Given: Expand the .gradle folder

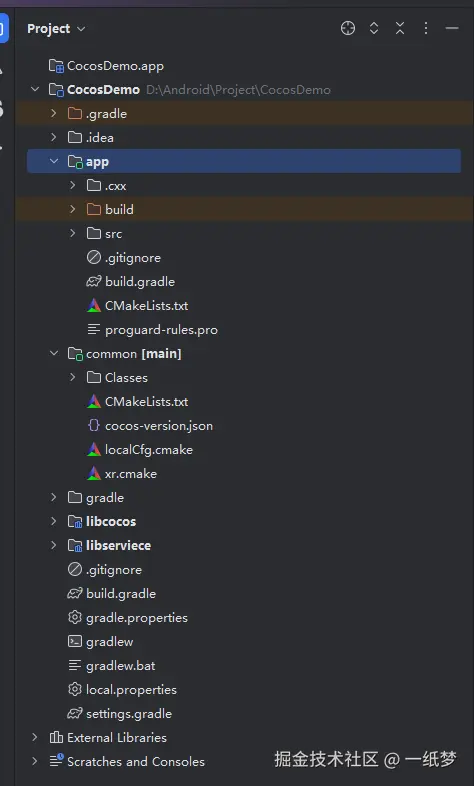Looking at the screenshot, I should click(54, 114).
